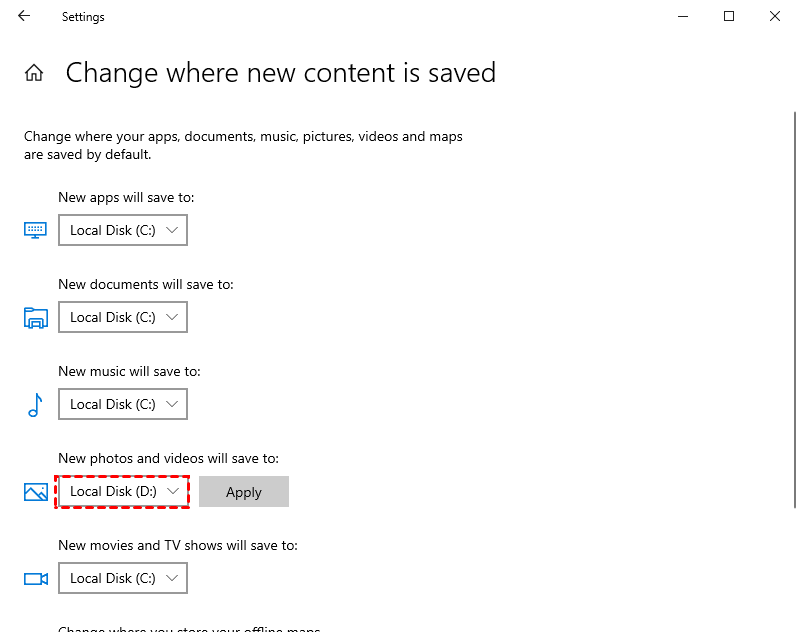The width and height of the screenshot is (798, 632).
Task: Go back with the arrow button
Action: (24, 16)
